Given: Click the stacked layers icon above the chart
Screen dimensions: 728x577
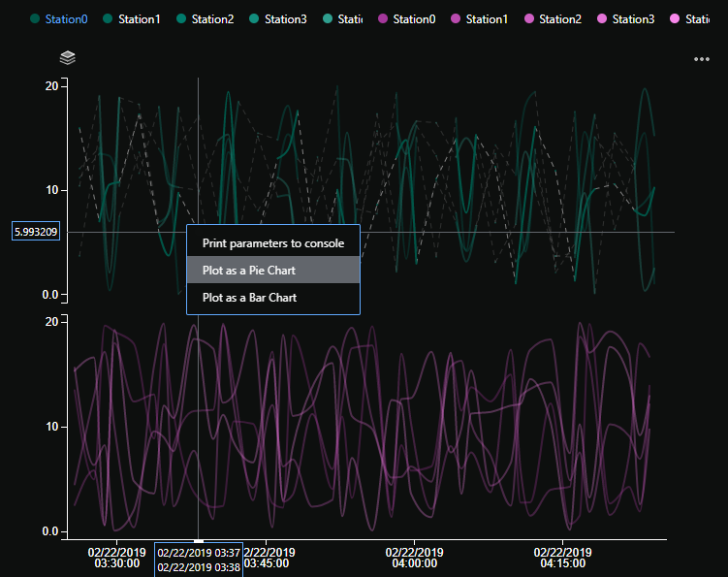Looking at the screenshot, I should coord(68,58).
